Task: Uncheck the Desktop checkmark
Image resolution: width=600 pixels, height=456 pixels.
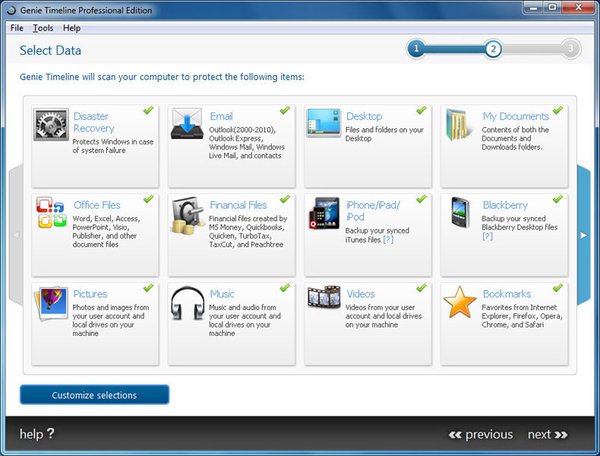Action: pos(421,110)
